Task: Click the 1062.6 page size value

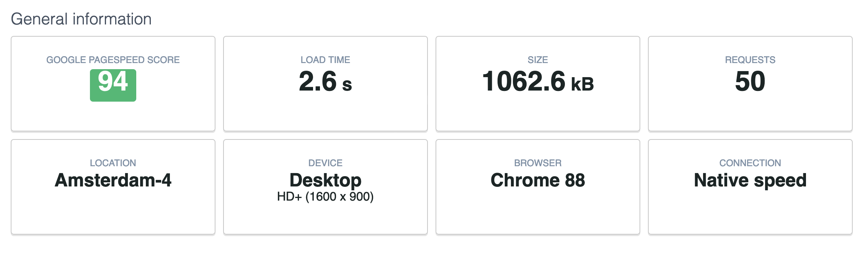Action: (524, 81)
